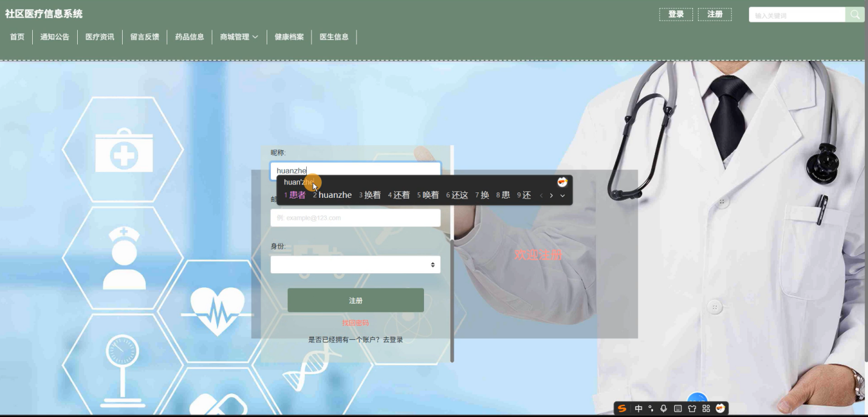Go to next candidate page arrow
This screenshot has width=868, height=417.
coord(552,195)
